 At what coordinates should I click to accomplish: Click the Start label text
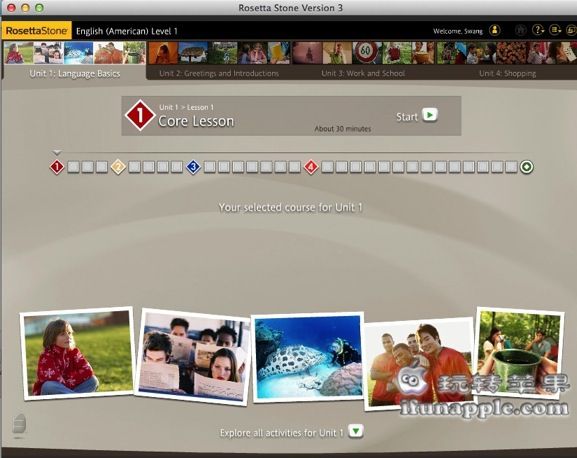click(407, 117)
